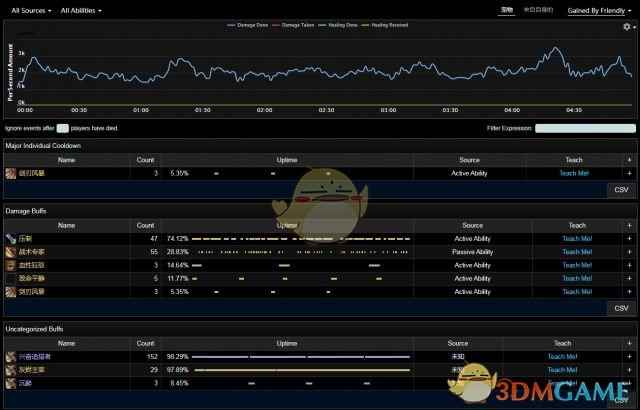
Task: Click ability icon in the 97.89% uptime row
Action: 10,369
